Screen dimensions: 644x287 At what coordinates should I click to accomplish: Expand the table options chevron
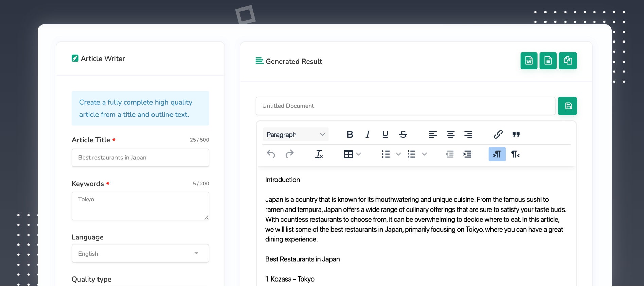tap(358, 154)
